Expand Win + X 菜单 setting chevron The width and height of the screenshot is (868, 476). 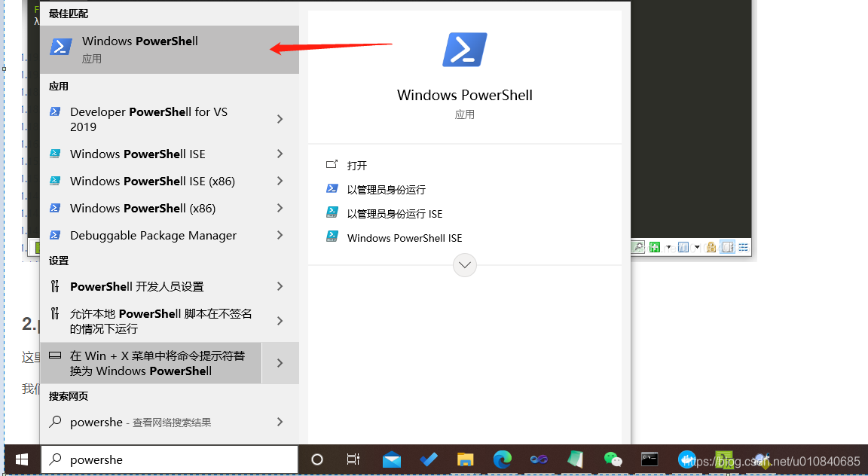pos(280,363)
